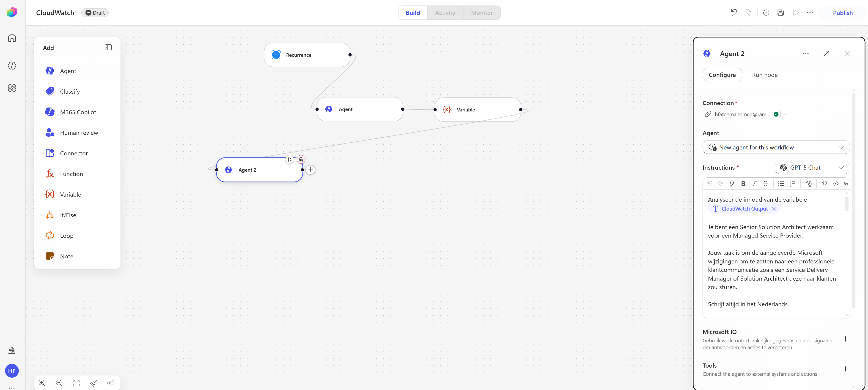Switch to the Build tab
This screenshot has width=868, height=390.
coord(412,13)
